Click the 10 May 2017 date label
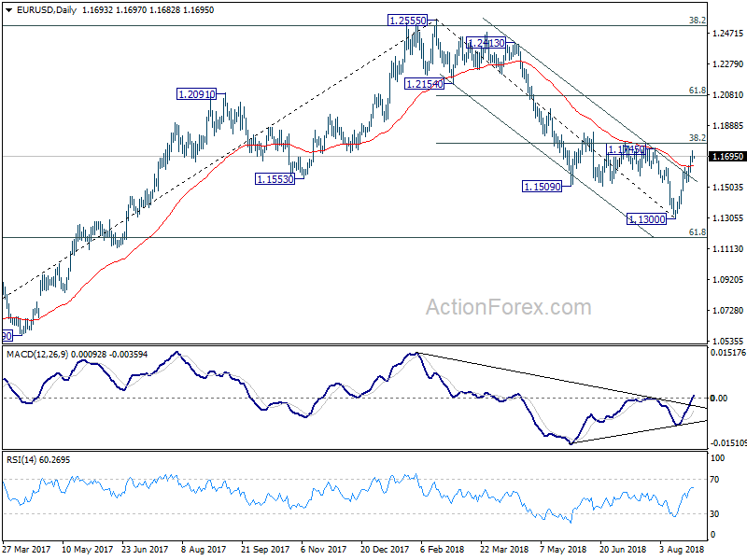Image resolution: width=747 pixels, height=560 pixels. 87,550
